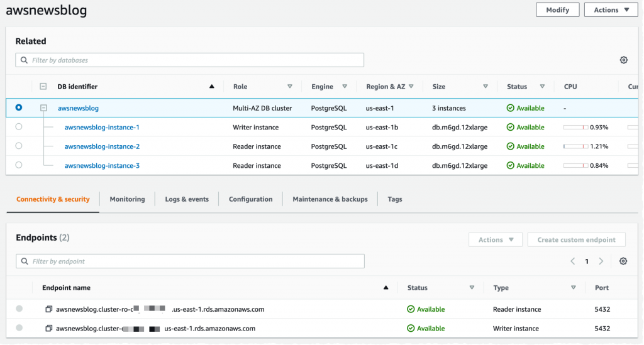The height and width of the screenshot is (345, 644).
Task: Copy the writer endpoint name icon
Action: [x=48, y=329]
